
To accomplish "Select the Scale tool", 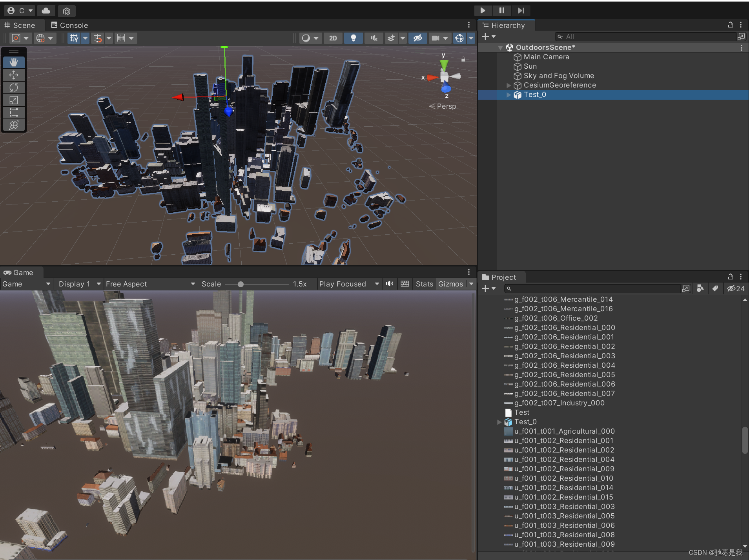I will point(14,100).
